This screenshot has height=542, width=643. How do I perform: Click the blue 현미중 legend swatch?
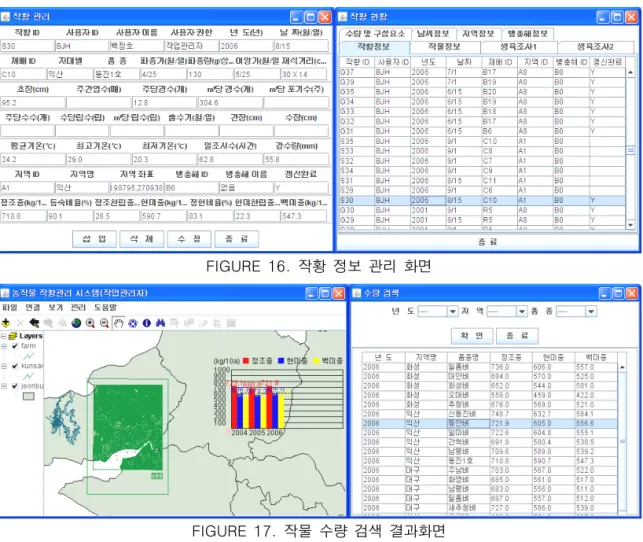[281, 361]
